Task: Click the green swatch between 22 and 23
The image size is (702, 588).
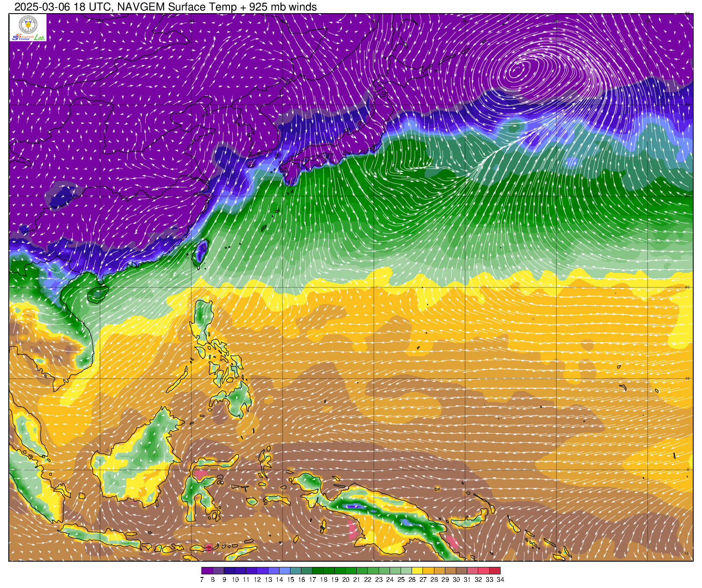Action: click(x=373, y=570)
